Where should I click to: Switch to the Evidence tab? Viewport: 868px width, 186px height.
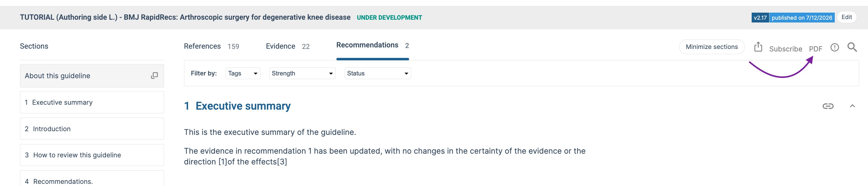(287, 46)
